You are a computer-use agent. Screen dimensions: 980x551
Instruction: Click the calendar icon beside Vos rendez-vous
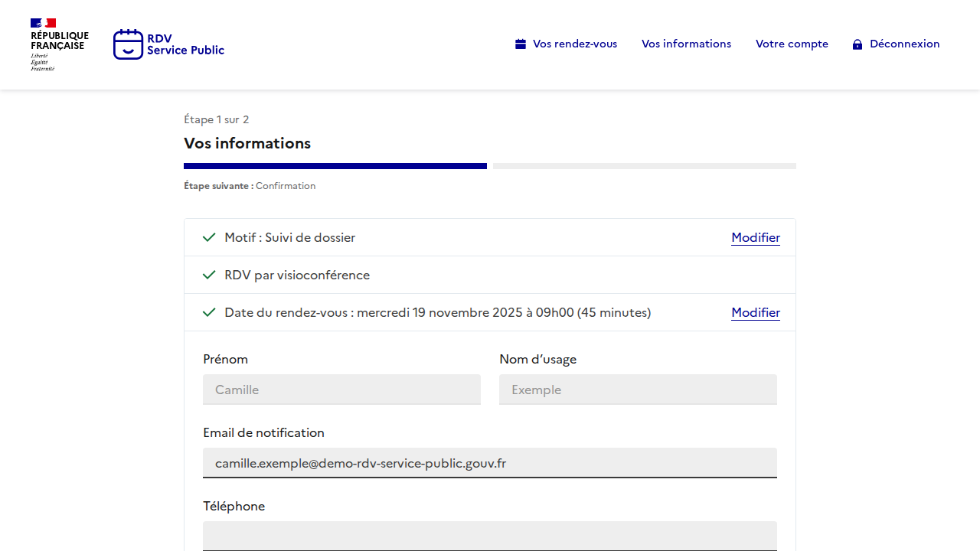521,44
